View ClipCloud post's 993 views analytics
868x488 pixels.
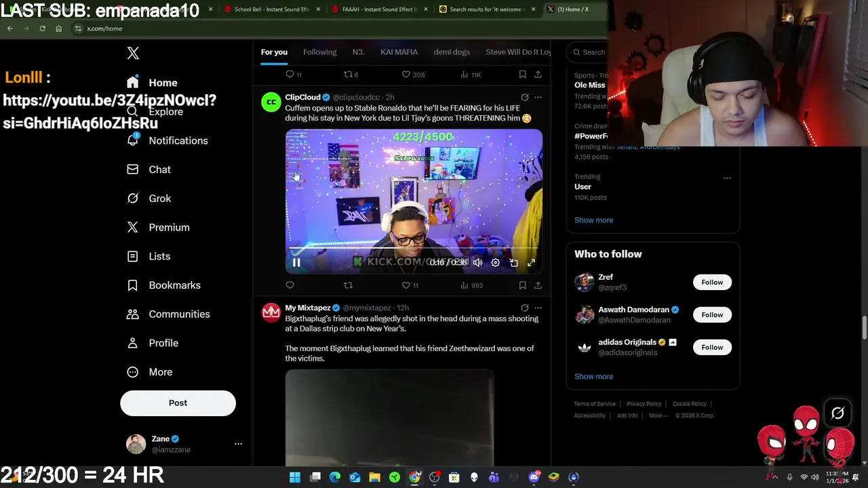coord(471,285)
